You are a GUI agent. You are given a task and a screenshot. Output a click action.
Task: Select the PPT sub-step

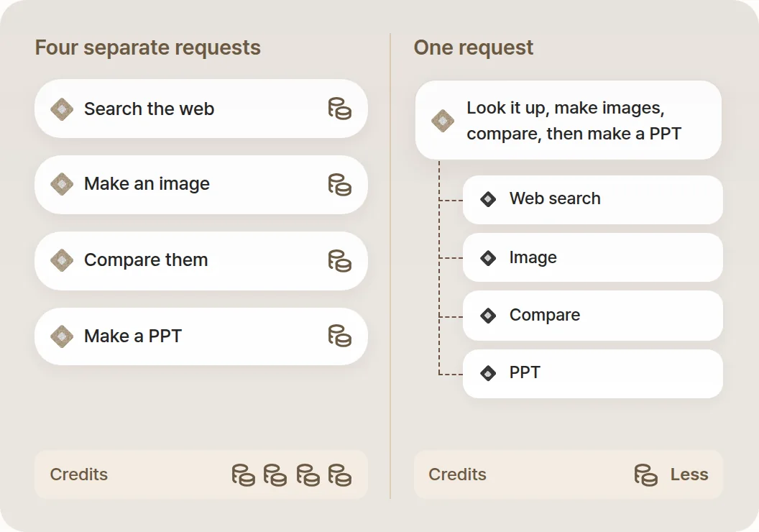click(x=592, y=374)
